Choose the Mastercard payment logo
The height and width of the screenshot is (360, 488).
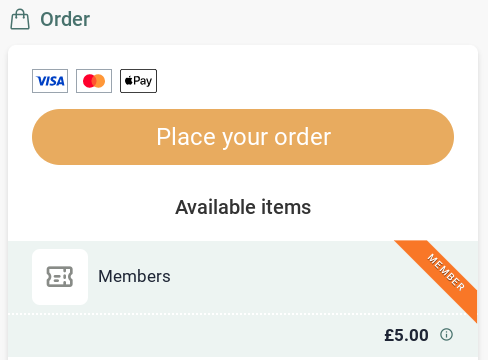click(x=94, y=81)
